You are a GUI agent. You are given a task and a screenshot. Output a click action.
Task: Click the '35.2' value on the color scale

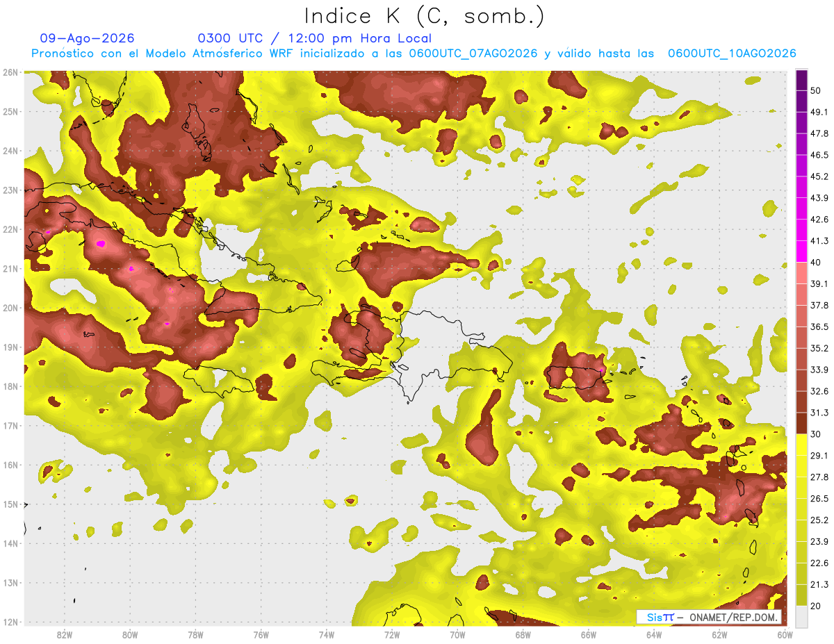point(819,348)
